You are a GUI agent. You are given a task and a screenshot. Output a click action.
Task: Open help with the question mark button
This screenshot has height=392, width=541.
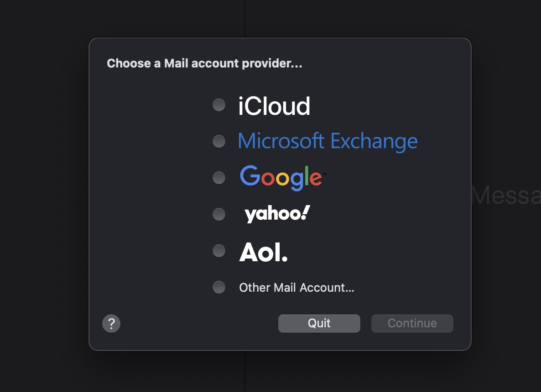coord(111,324)
